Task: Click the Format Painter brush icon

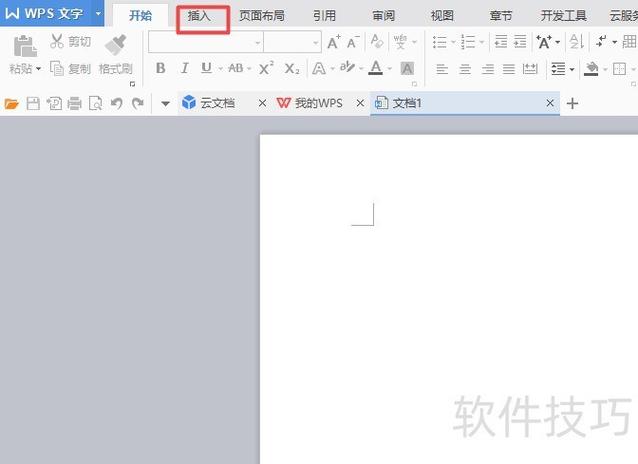Action: (x=115, y=44)
